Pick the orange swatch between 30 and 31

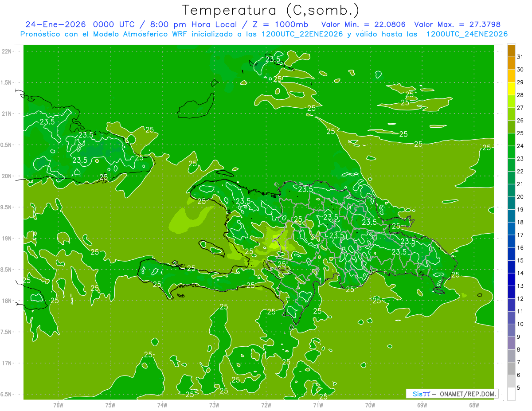(511, 63)
